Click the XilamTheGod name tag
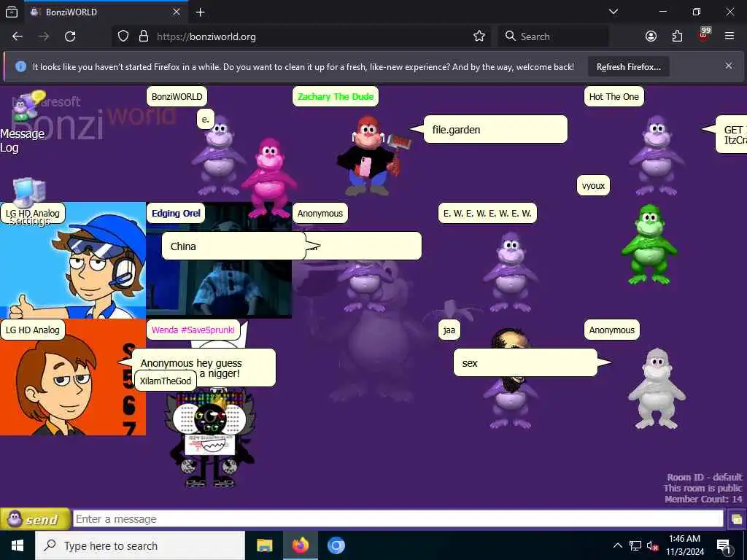The width and height of the screenshot is (747, 560). 166,381
